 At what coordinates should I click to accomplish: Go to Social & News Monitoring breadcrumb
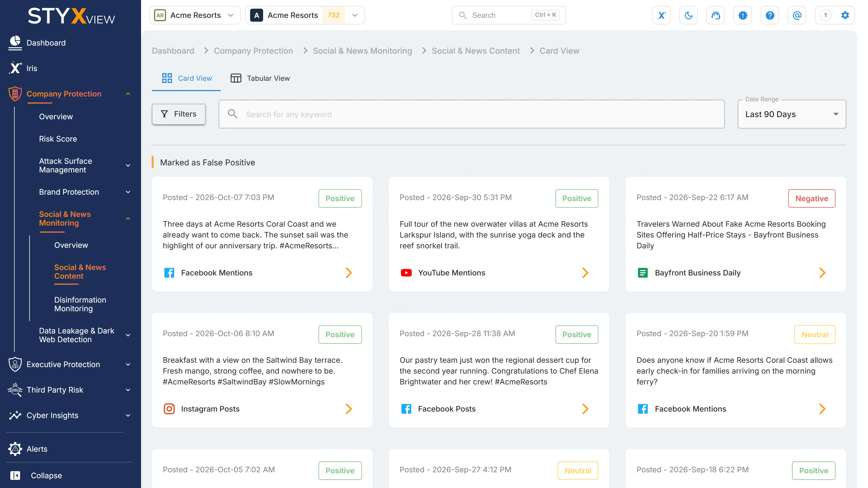362,51
